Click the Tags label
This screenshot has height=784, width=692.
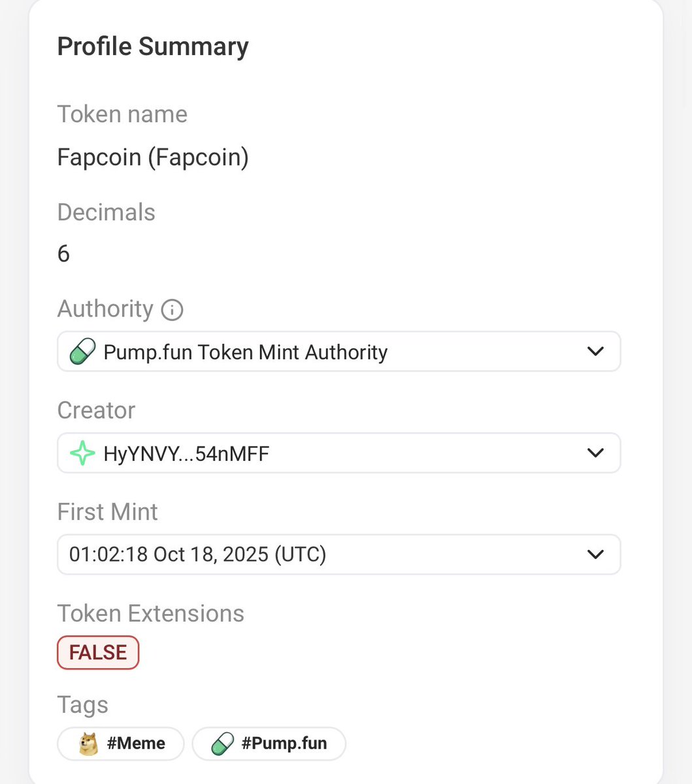click(82, 705)
